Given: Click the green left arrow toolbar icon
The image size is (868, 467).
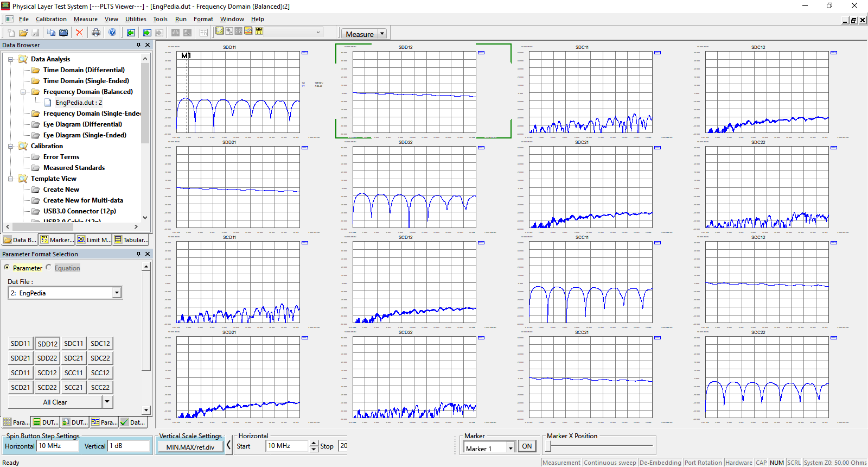Looking at the screenshot, I should (131, 33).
